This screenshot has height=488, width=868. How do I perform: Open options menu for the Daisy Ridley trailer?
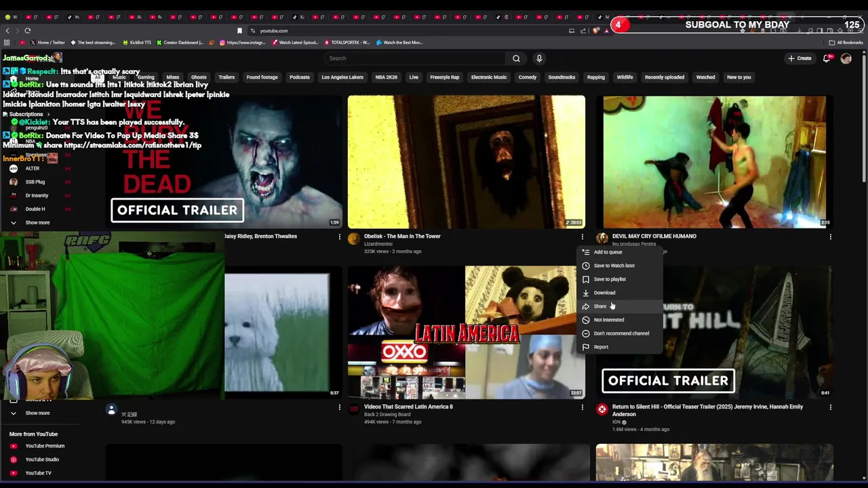(x=340, y=237)
